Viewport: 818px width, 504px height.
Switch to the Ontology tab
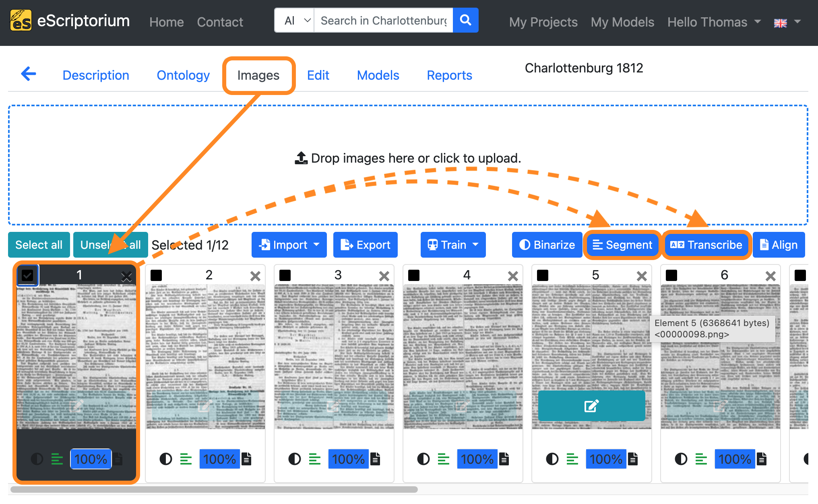183,75
